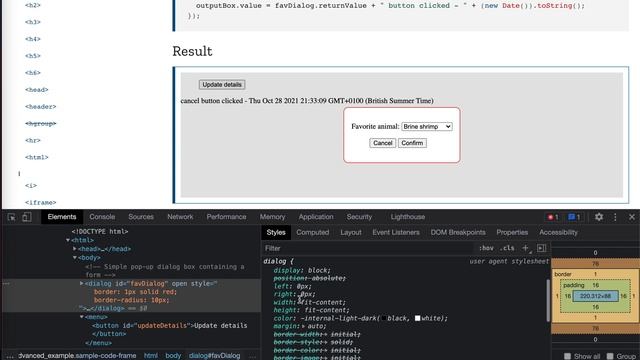Open the <h6> sidebar link

coord(33,73)
